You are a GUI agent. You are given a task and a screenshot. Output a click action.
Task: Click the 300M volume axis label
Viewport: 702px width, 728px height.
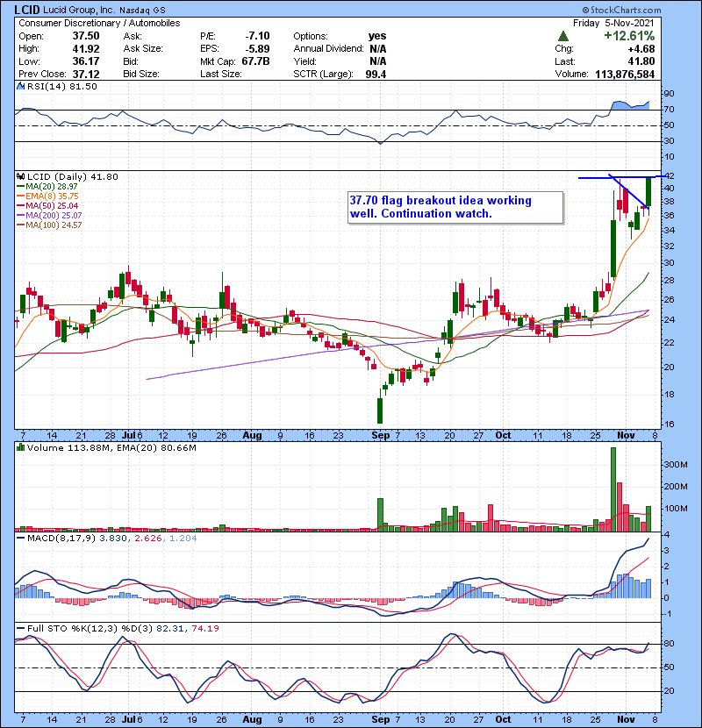pos(676,464)
